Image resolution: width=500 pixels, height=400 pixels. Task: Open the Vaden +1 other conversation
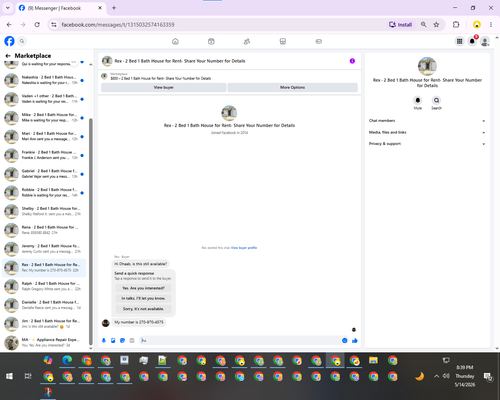coord(44,99)
